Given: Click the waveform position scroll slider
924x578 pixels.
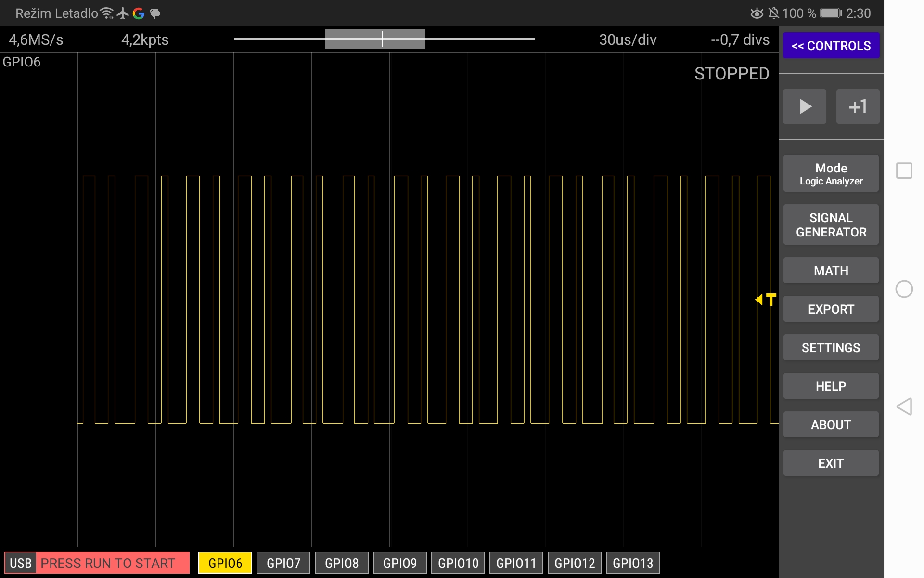Looking at the screenshot, I should point(375,39).
